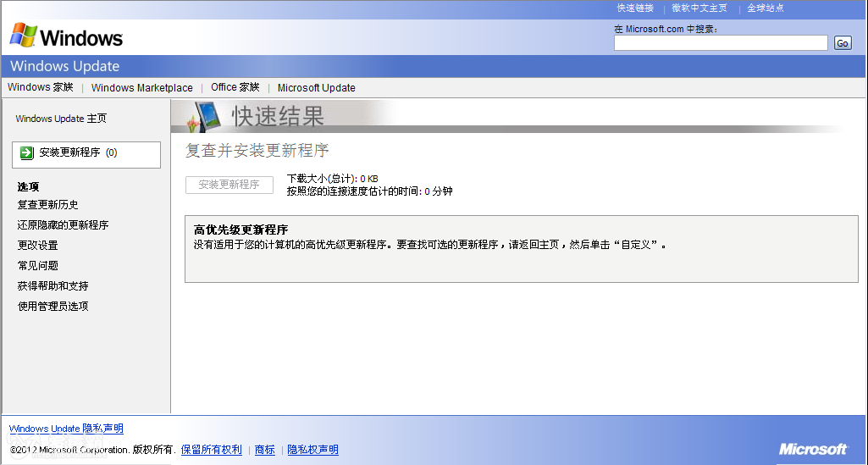Click the Microsoft logo in footer
The width and height of the screenshot is (868, 465).
coord(813,449)
